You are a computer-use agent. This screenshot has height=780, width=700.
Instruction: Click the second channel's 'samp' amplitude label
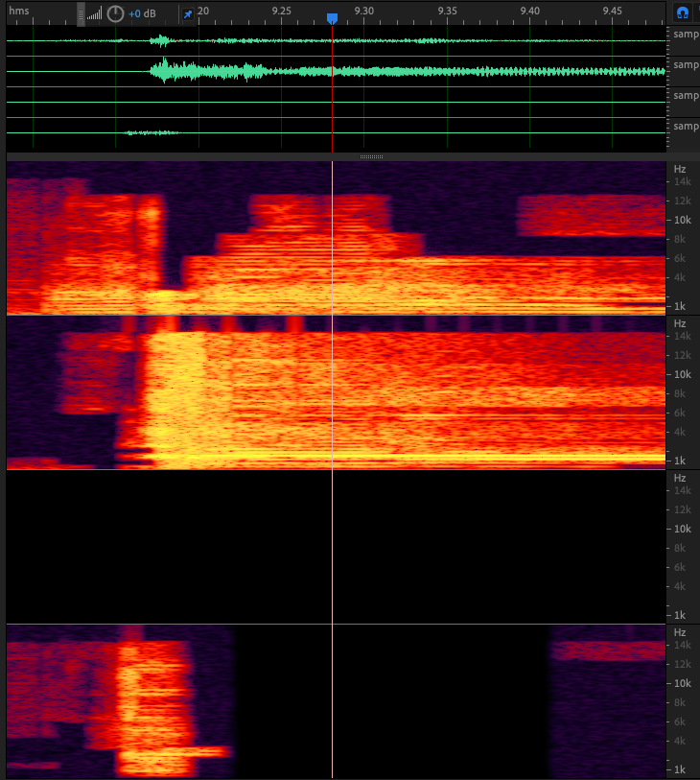tap(685, 64)
